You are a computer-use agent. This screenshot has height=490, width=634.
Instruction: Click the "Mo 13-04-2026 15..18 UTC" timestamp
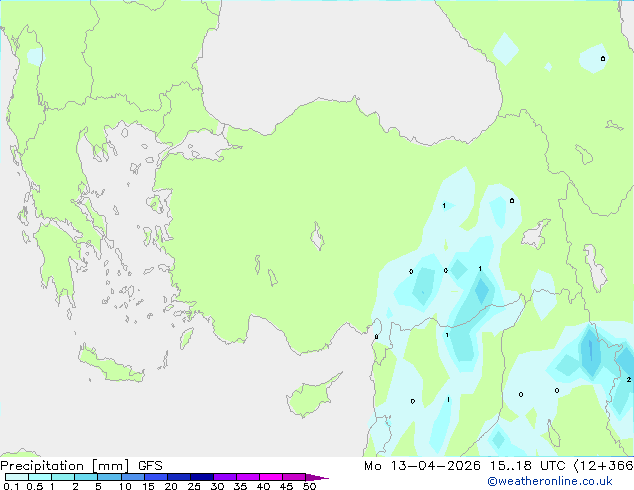click(x=465, y=466)
